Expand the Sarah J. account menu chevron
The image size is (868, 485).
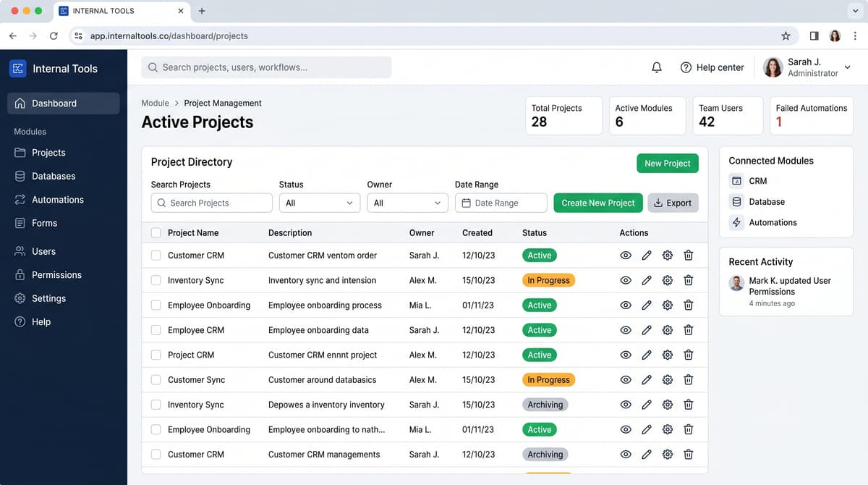point(848,67)
